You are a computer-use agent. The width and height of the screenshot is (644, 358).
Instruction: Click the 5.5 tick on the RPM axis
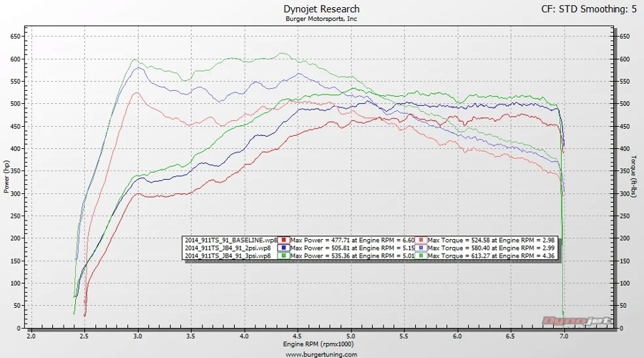point(404,336)
